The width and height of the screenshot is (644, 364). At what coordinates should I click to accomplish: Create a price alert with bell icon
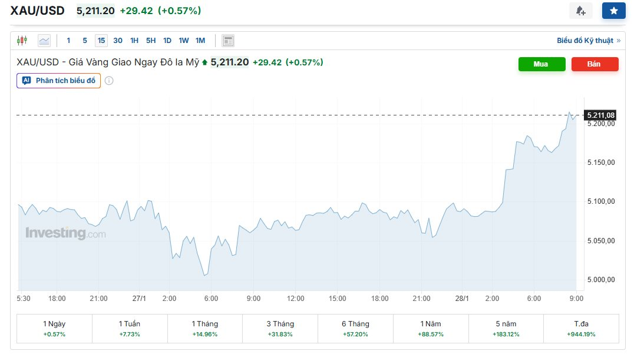(x=580, y=11)
